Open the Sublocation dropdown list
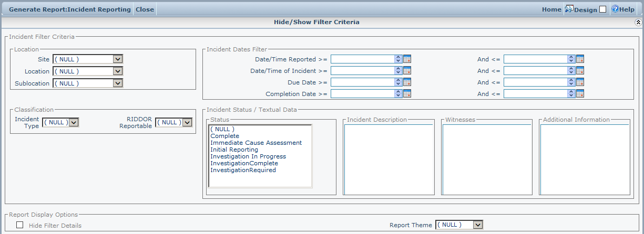The height and width of the screenshot is (234, 644). point(118,83)
